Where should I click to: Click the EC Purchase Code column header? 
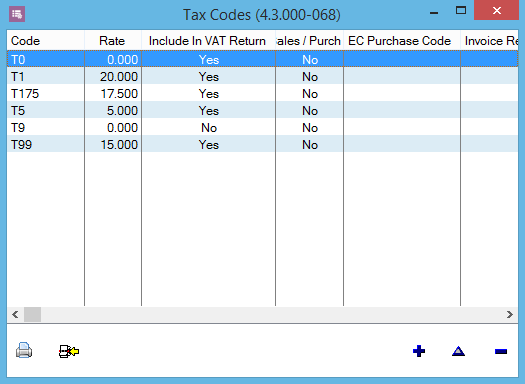[x=402, y=41]
